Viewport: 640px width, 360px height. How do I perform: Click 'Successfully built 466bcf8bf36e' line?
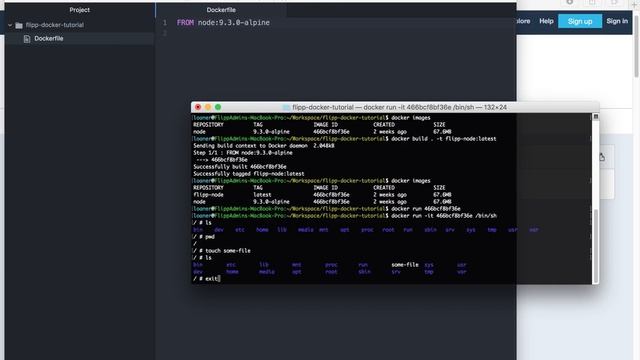click(x=240, y=167)
